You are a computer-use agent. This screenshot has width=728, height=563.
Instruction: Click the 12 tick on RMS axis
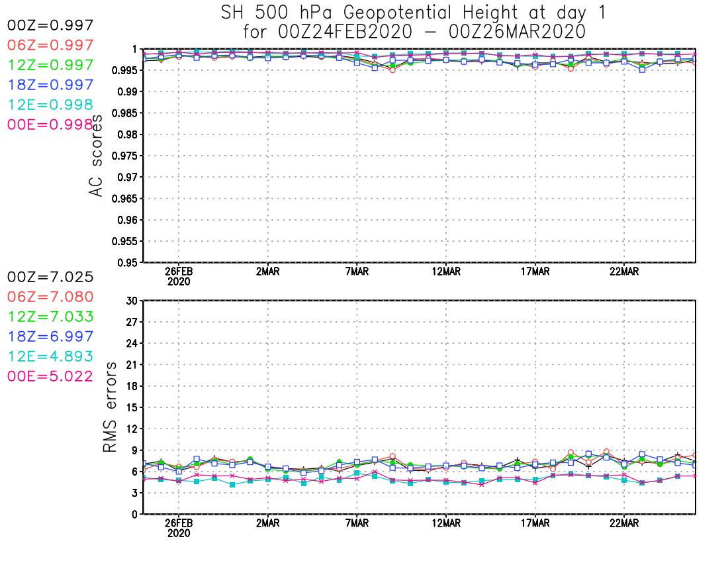[132, 429]
